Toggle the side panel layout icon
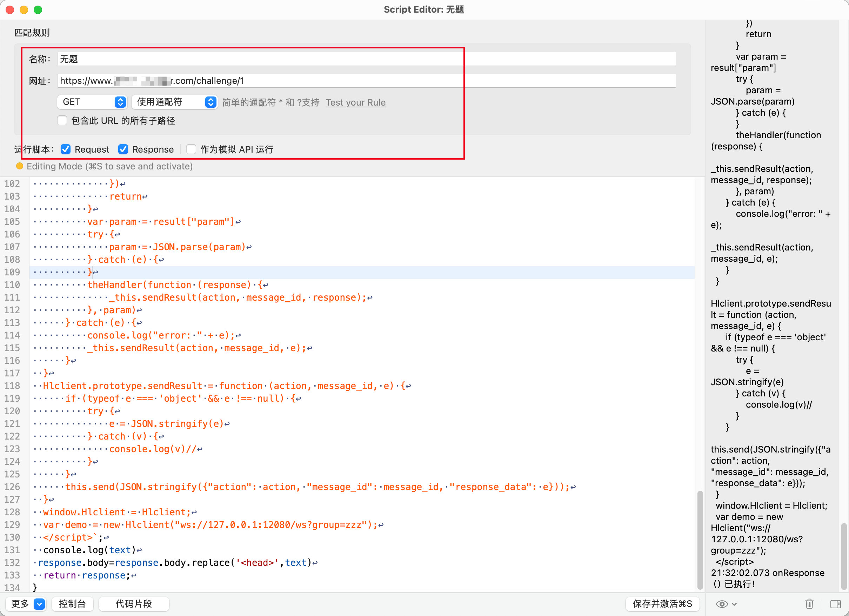849x616 pixels. coord(835,604)
